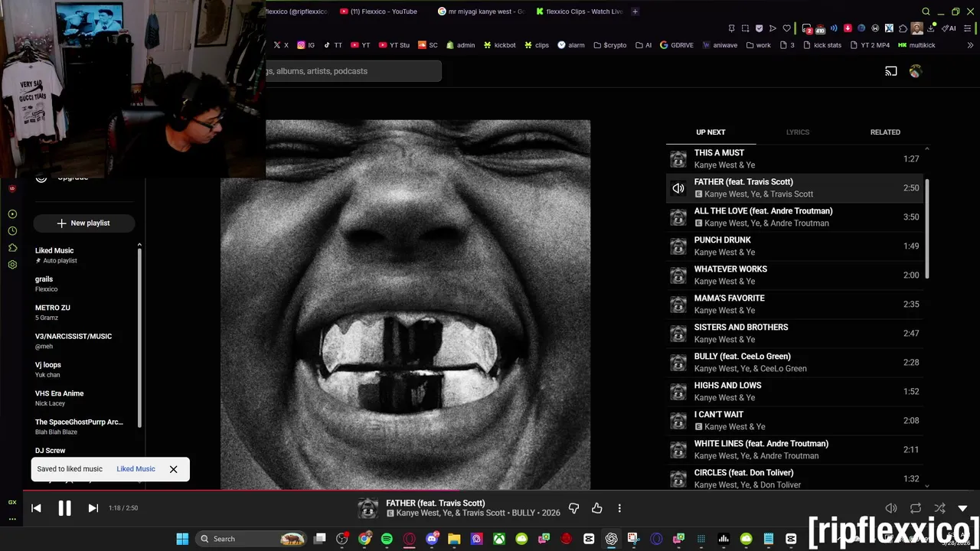Click the THIS A MUST album thumbnail
This screenshot has height=551, width=980.
coord(678,159)
